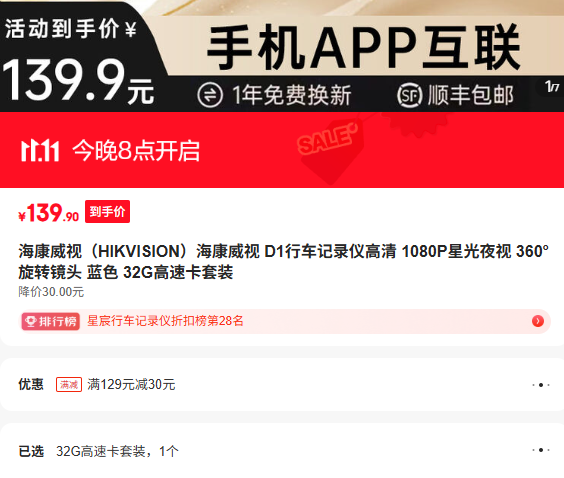Click the 海康威视 D1行车记录仪 product title
The image size is (564, 478).
click(x=283, y=261)
